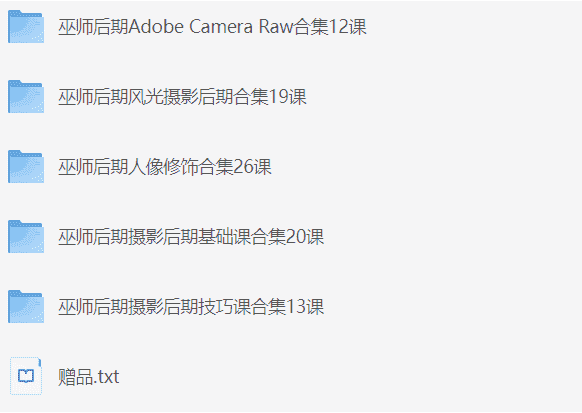
Task: Select the 人像修饰合集26课 folder icon
Action: tap(26, 167)
